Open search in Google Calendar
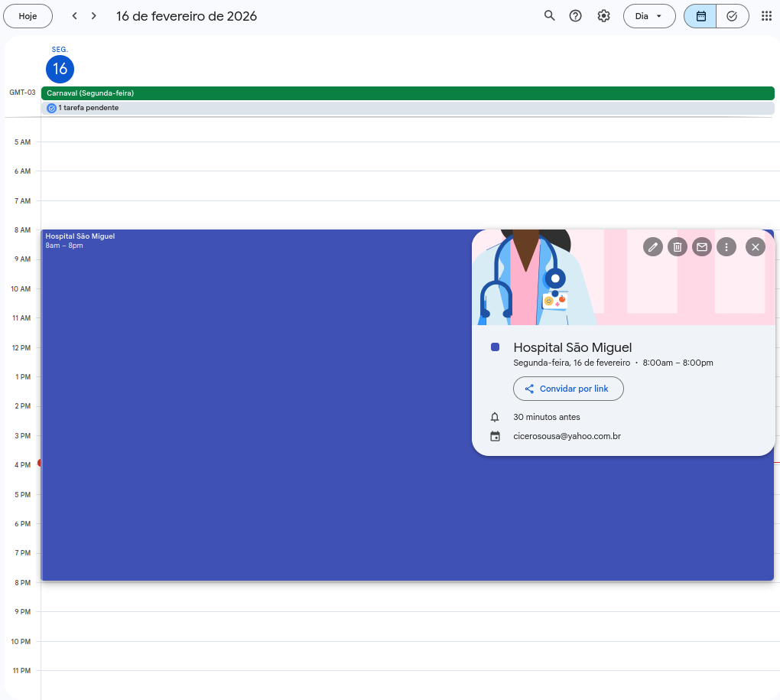 (549, 15)
